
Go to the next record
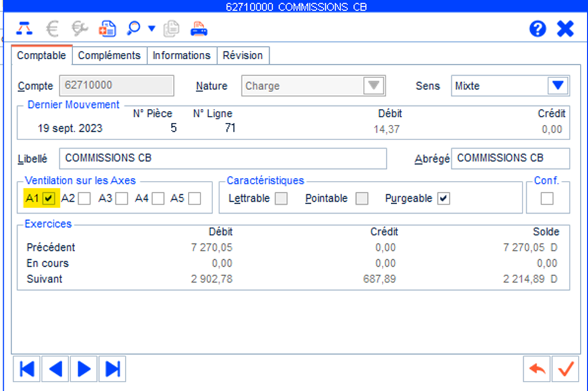pos(84,369)
